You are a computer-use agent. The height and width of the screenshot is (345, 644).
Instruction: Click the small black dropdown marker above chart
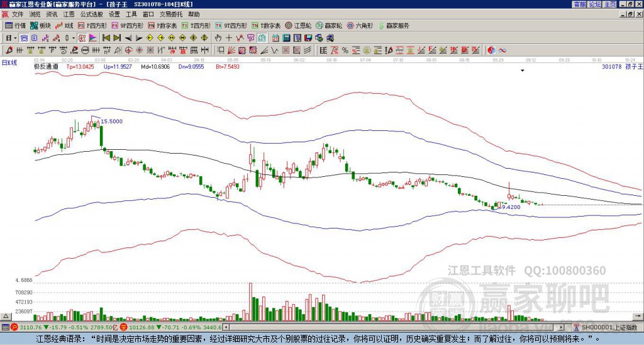pos(523,71)
